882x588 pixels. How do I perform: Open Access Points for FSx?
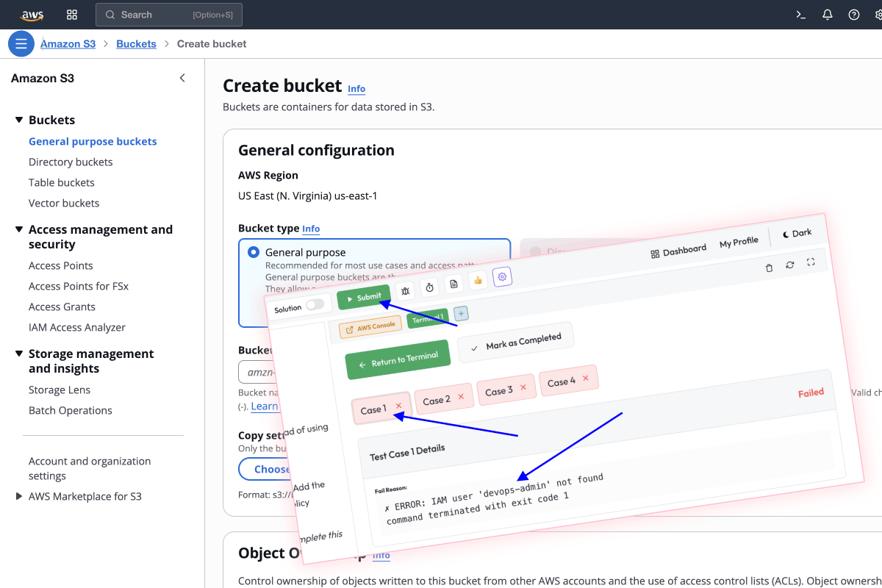pos(79,286)
